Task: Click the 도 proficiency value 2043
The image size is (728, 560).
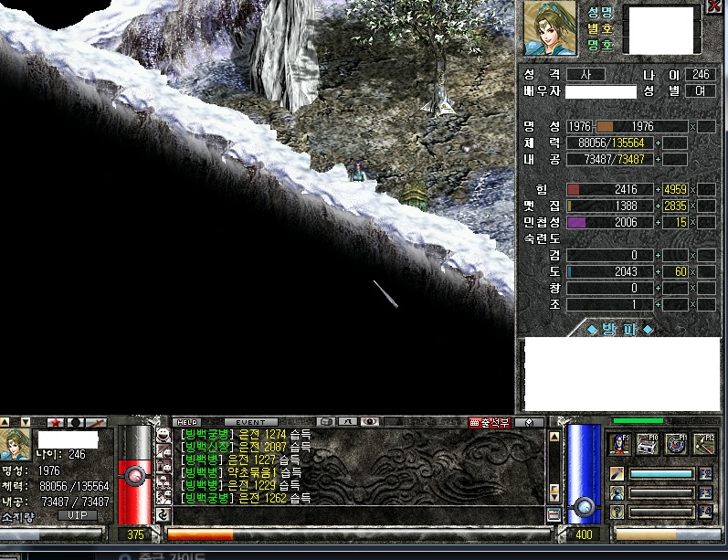Action: [x=626, y=271]
